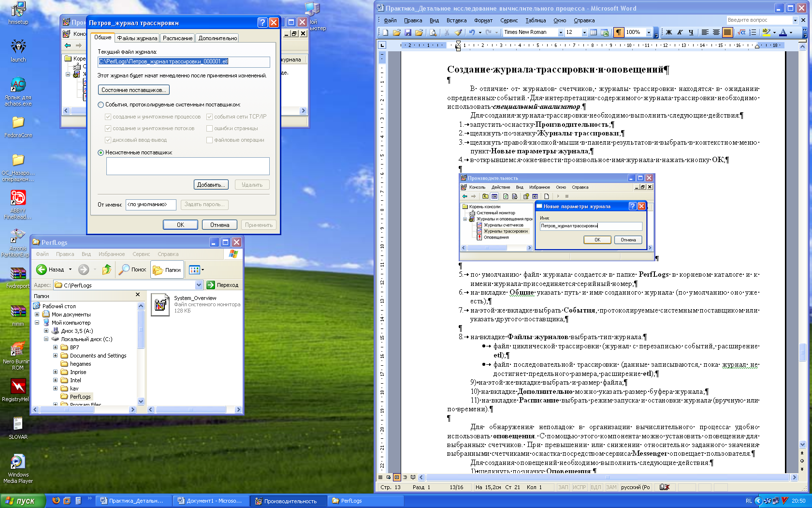Viewport: 812px width, 508px height.
Task: Expand the Мои документы tree node
Action: coord(37,314)
